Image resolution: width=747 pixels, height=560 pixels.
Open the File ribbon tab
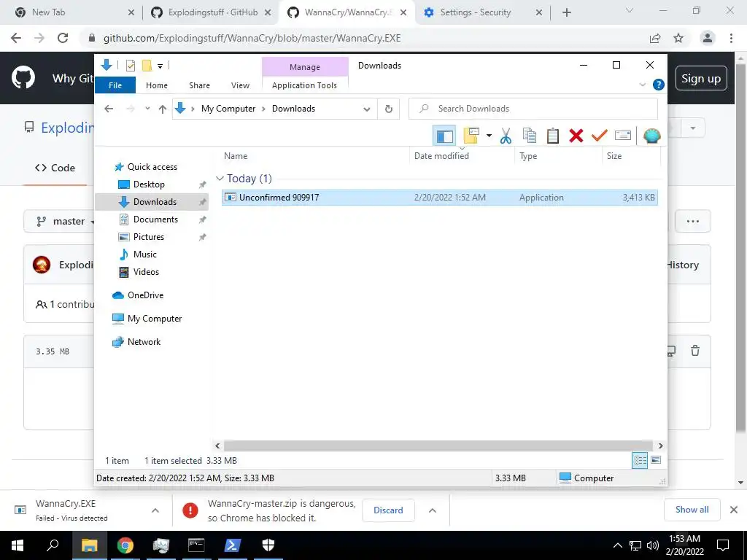pyautogui.click(x=115, y=85)
